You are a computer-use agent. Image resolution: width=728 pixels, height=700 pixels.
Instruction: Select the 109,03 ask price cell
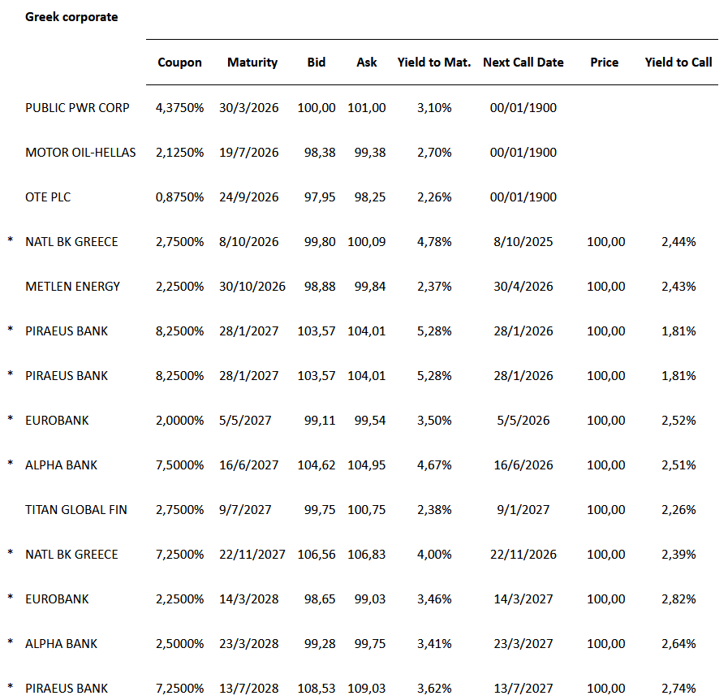367,689
